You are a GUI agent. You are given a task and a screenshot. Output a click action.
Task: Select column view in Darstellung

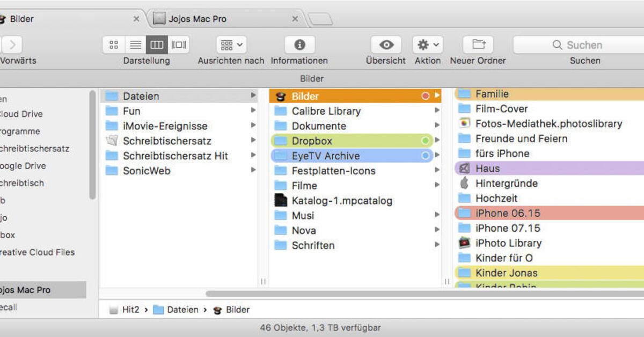coord(157,45)
